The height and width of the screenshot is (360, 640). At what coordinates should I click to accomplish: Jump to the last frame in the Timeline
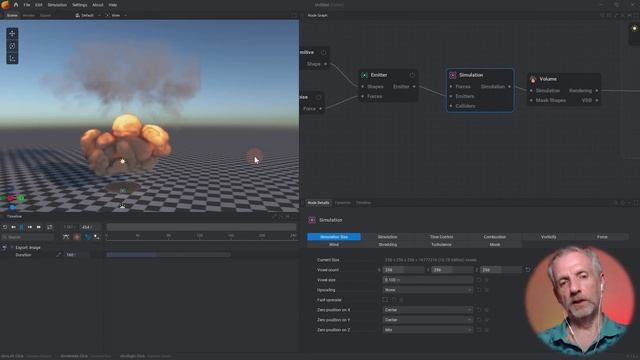click(39, 227)
